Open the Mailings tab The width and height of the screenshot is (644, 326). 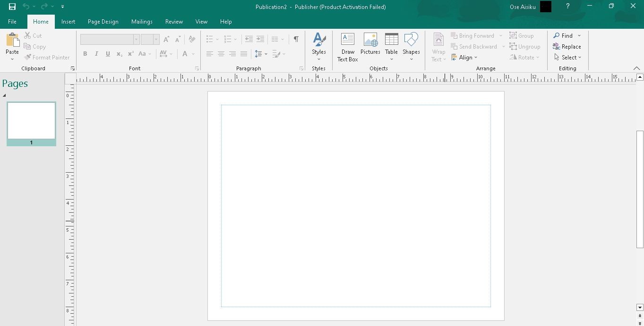click(142, 22)
